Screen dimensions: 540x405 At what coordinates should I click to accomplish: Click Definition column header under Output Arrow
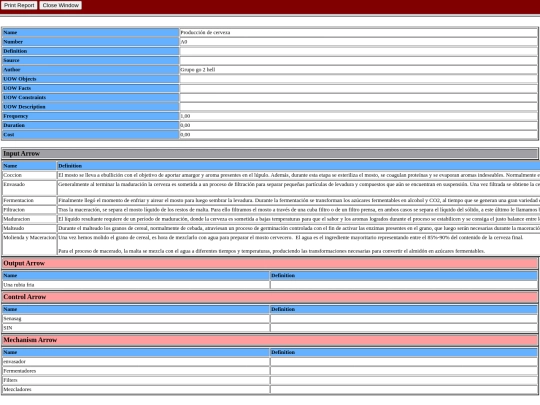point(404,276)
